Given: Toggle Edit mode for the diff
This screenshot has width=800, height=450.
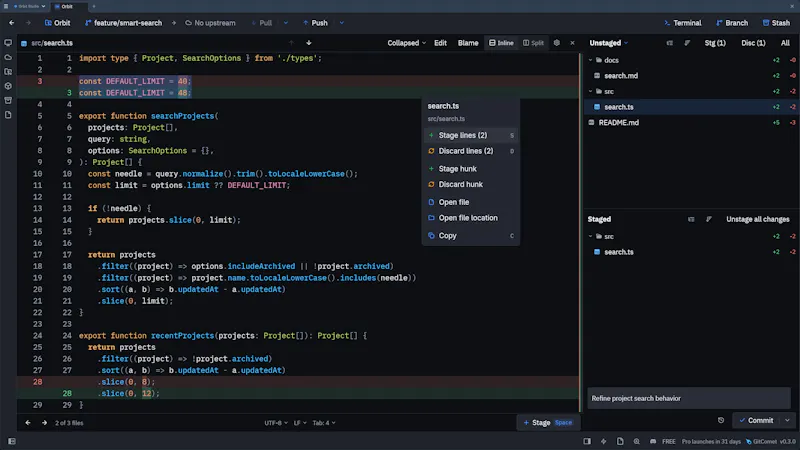Looking at the screenshot, I should pyautogui.click(x=440, y=43).
